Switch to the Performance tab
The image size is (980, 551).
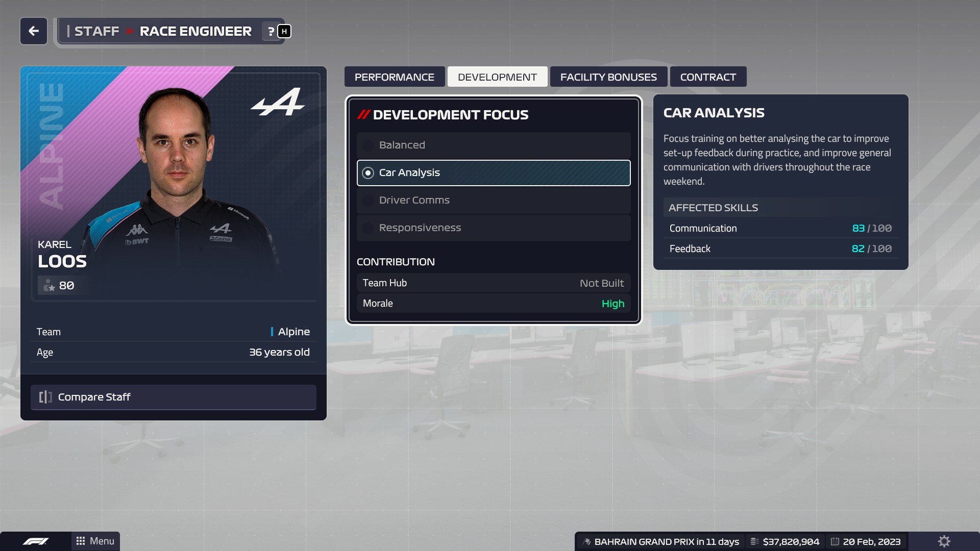(395, 77)
